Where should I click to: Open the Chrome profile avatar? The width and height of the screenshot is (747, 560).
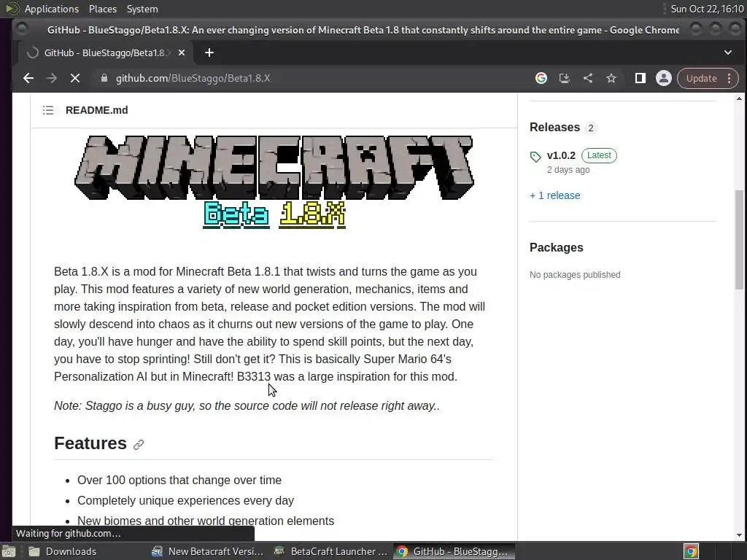tap(664, 78)
